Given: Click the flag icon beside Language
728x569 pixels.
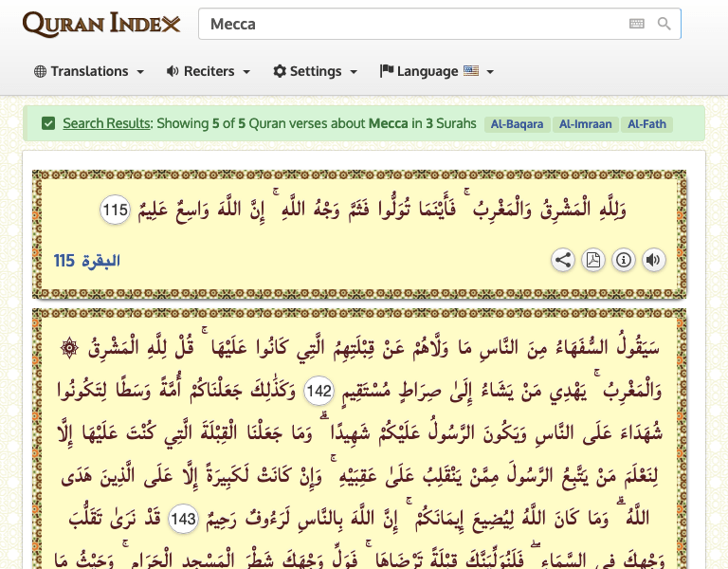Looking at the screenshot, I should (x=387, y=70).
